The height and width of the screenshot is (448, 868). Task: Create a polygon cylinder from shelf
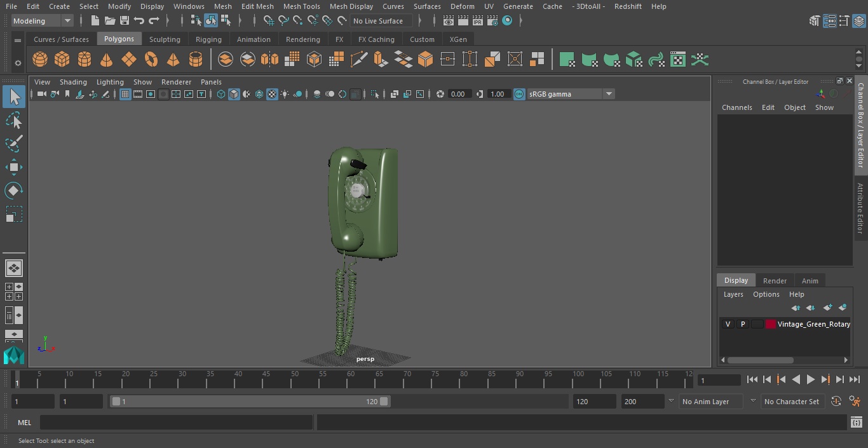[84, 60]
